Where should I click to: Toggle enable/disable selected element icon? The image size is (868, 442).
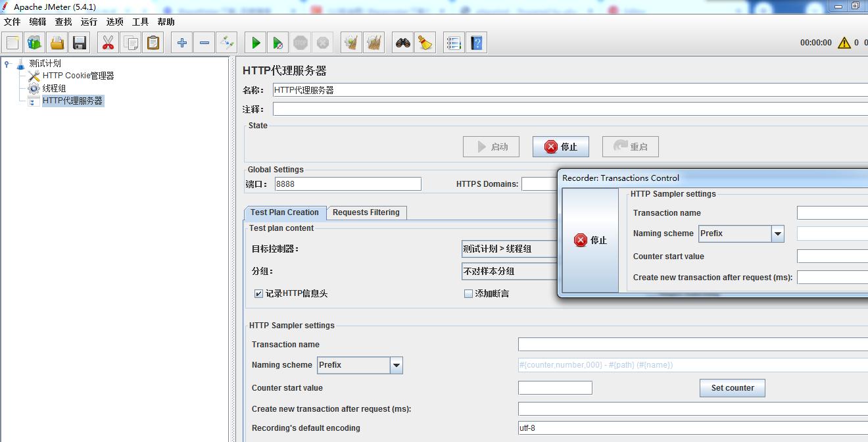pyautogui.click(x=227, y=43)
